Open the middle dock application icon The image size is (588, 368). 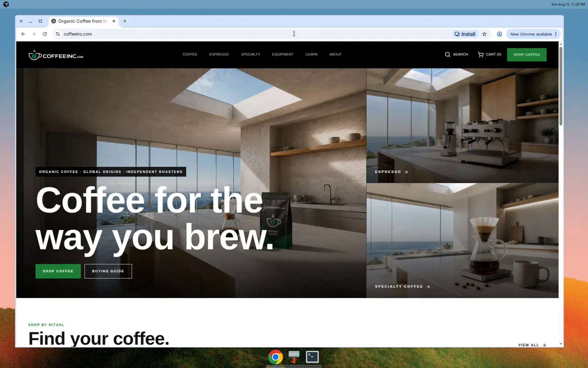click(294, 357)
